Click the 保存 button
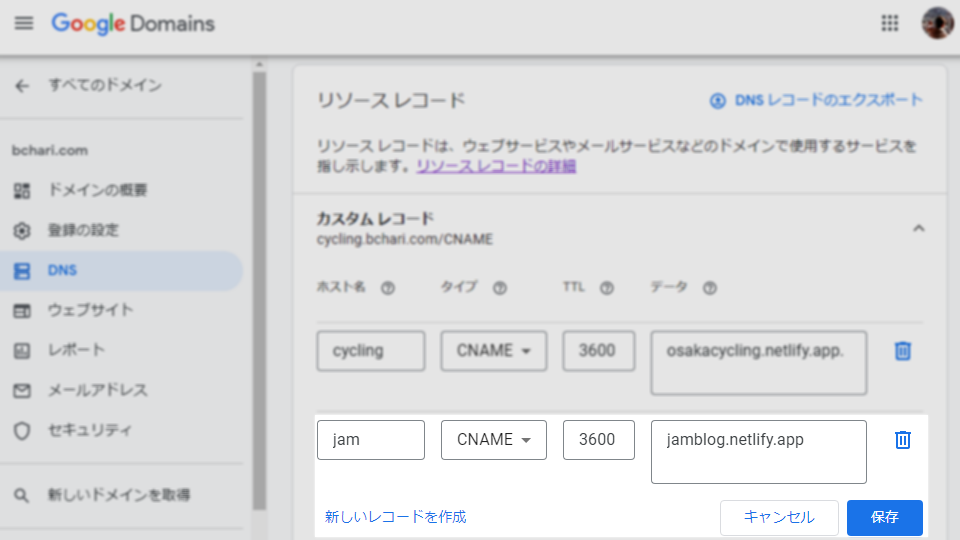This screenshot has width=960, height=540. coord(885,517)
